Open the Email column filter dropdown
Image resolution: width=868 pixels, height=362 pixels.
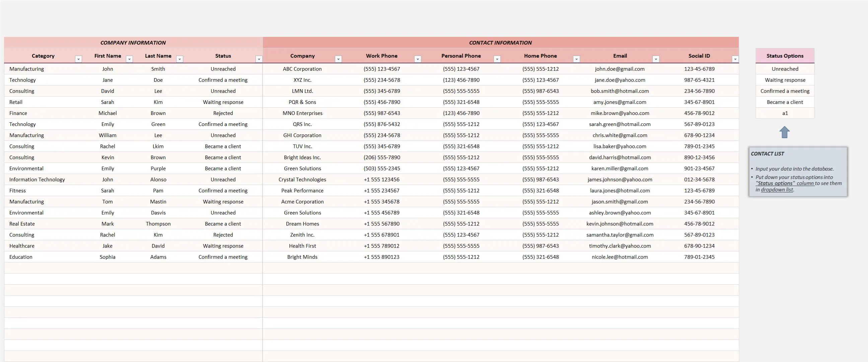click(x=656, y=59)
